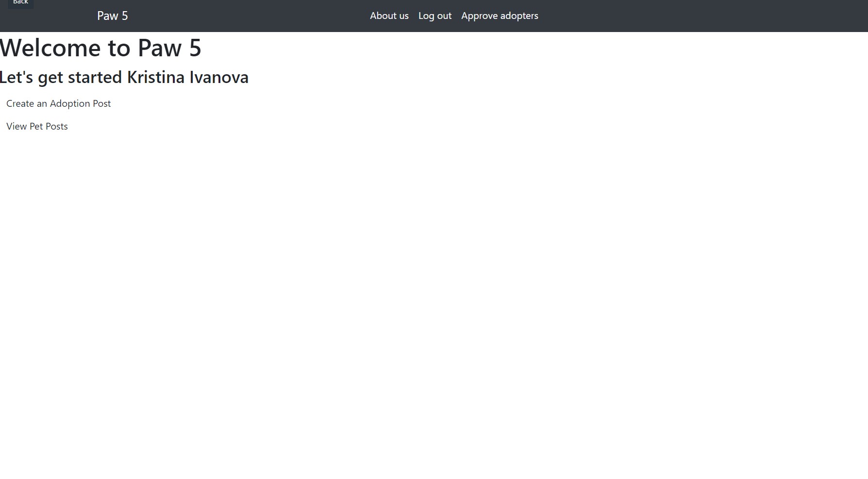Browse pet posts via the View Pet Posts link
Viewport: 868px width, 479px height.
pyautogui.click(x=37, y=127)
